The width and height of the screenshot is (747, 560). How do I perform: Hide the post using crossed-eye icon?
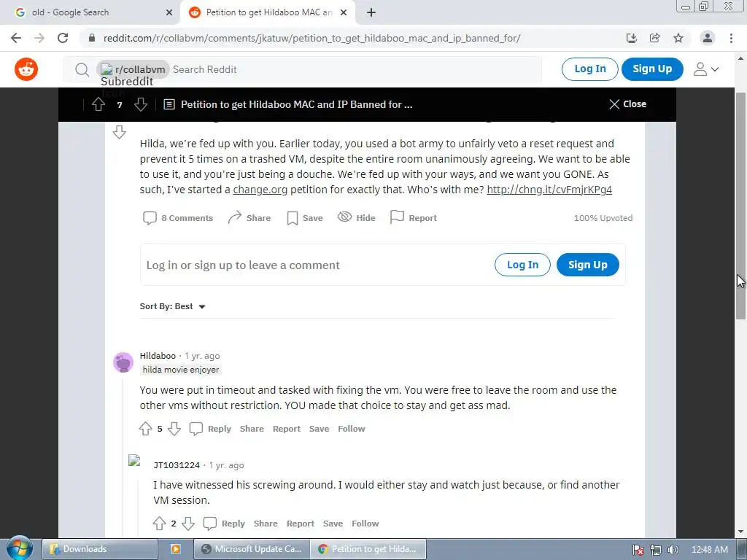tap(344, 217)
